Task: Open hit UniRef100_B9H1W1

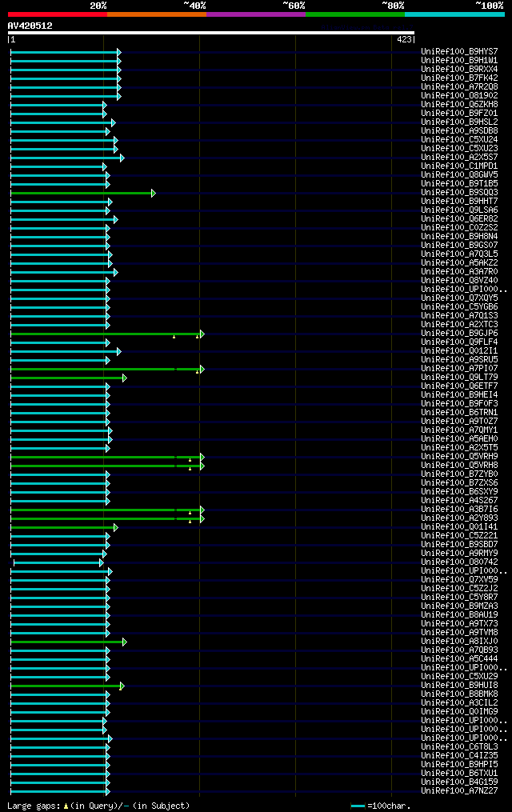Action: click(x=459, y=61)
